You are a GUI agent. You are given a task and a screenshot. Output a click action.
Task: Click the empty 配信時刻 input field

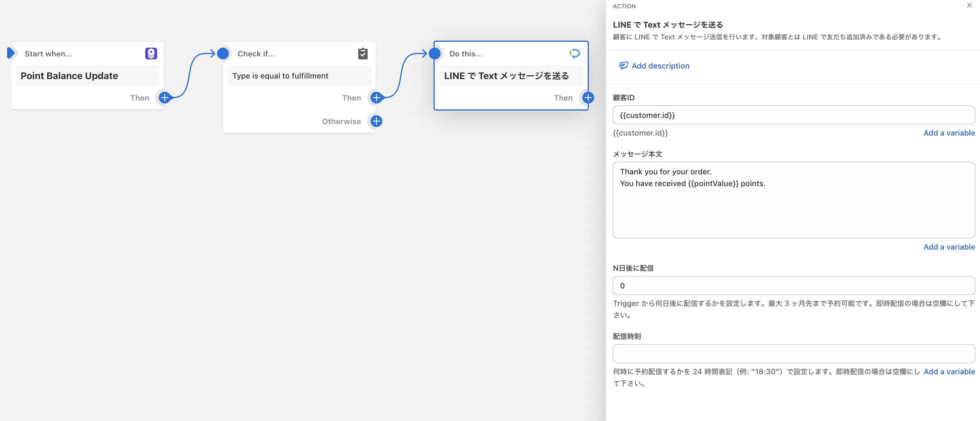pyautogui.click(x=794, y=354)
